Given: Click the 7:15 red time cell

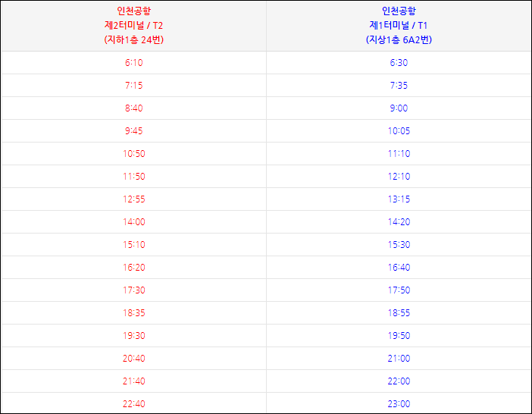Looking at the screenshot, I should (x=133, y=86).
